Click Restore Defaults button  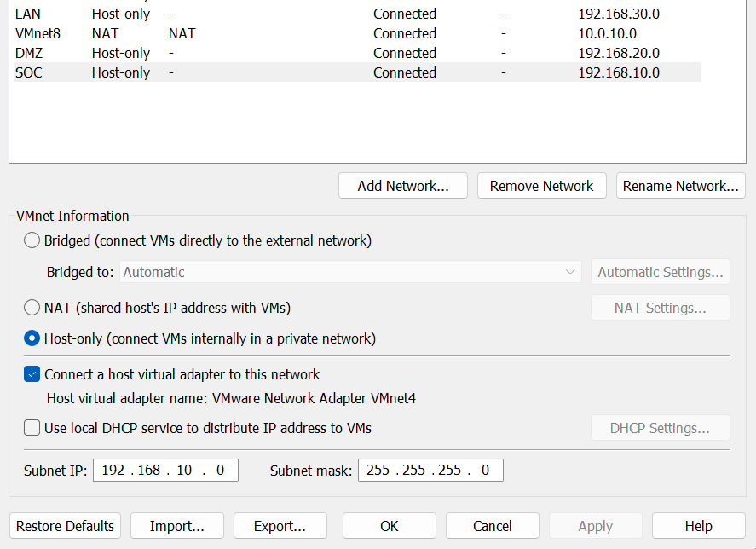(x=65, y=526)
